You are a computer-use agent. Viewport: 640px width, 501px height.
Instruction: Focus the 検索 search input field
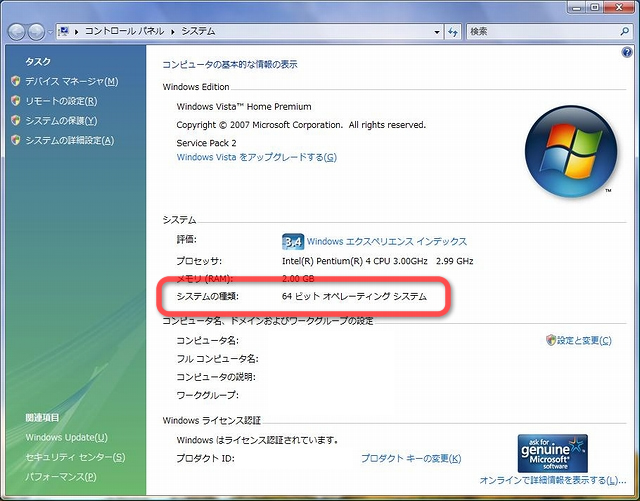543,31
